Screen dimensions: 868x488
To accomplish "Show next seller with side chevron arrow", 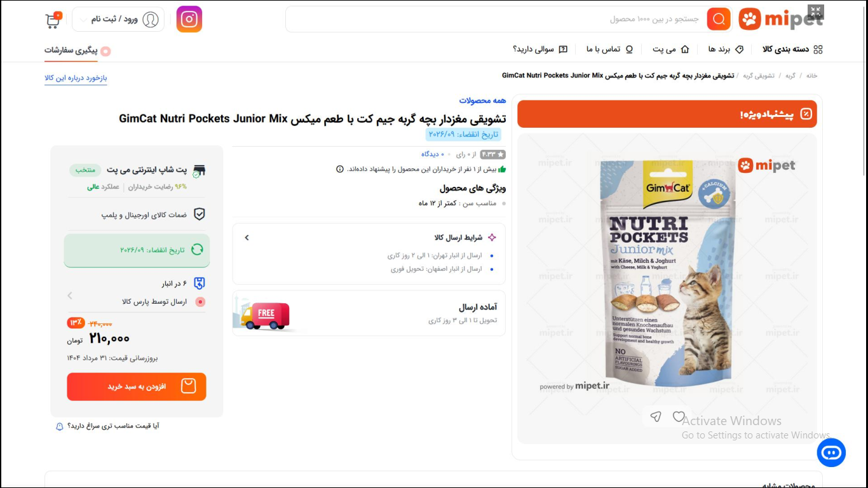I will pyautogui.click(x=70, y=295).
